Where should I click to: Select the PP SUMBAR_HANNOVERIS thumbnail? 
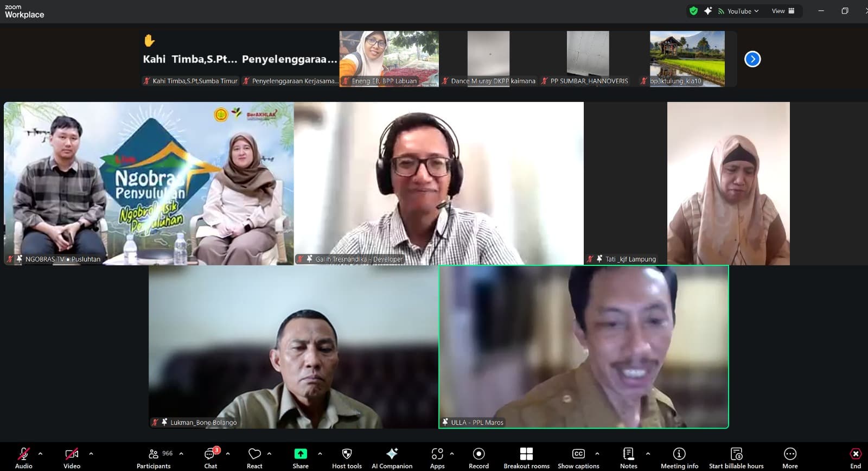tap(588, 59)
